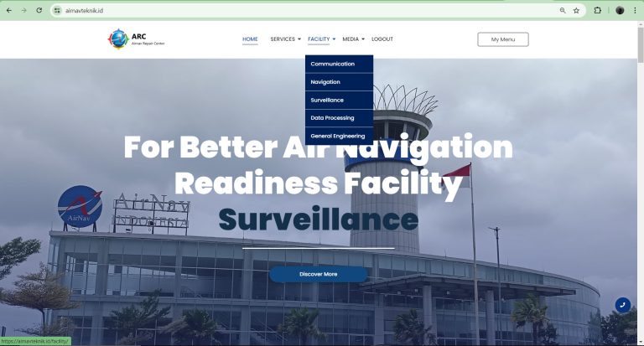Click the LOGOUT link in navigation
Viewport: 644px width, 346px height.
pyautogui.click(x=382, y=39)
